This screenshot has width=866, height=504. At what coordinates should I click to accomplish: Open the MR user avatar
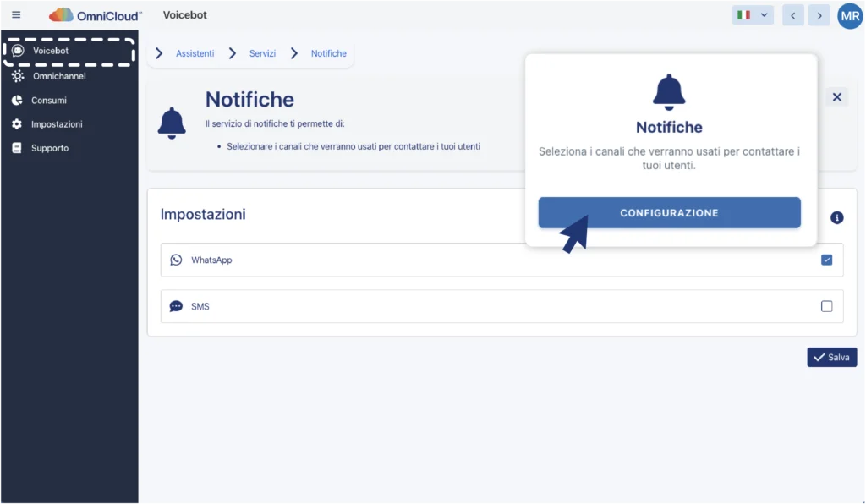(x=849, y=15)
